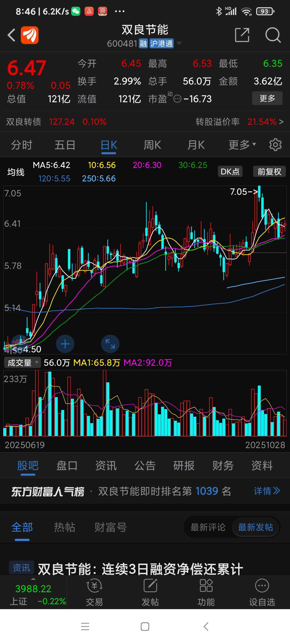
Task: Expand stock code dropdown triangle
Action: point(179,43)
